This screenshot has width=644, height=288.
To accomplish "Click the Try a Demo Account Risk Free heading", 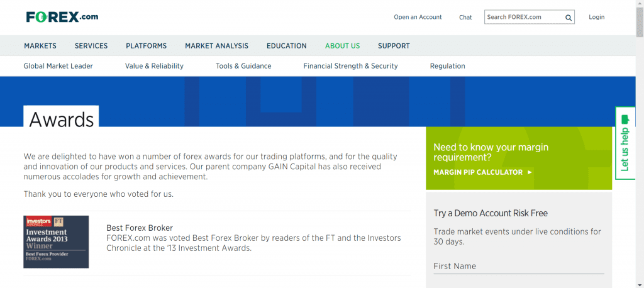I will (491, 213).
